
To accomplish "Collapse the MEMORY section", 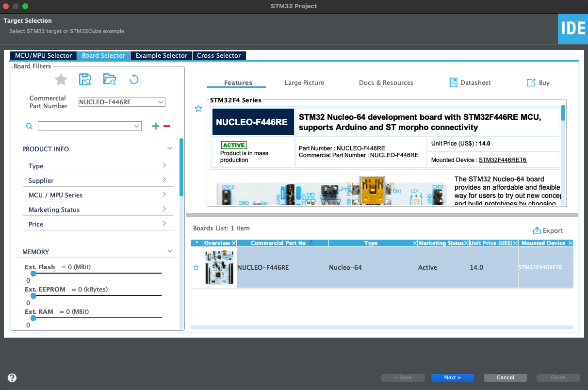I will pos(170,251).
